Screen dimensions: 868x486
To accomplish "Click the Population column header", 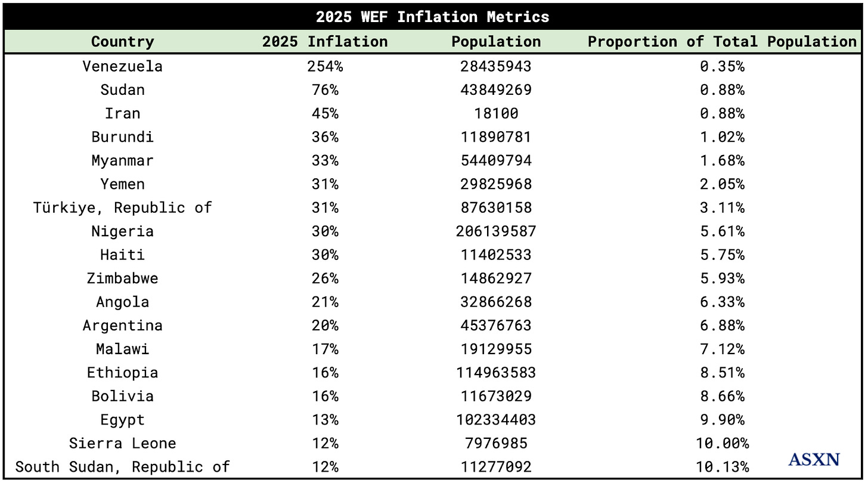I will point(495,42).
